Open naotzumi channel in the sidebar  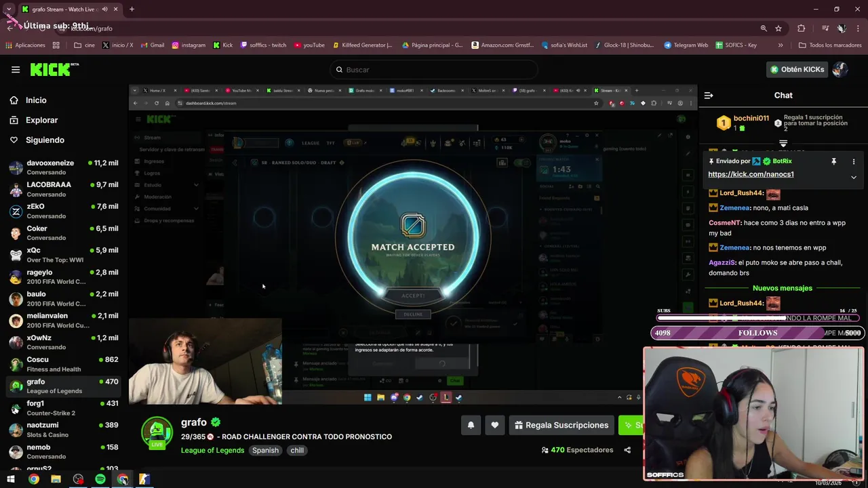(x=64, y=429)
